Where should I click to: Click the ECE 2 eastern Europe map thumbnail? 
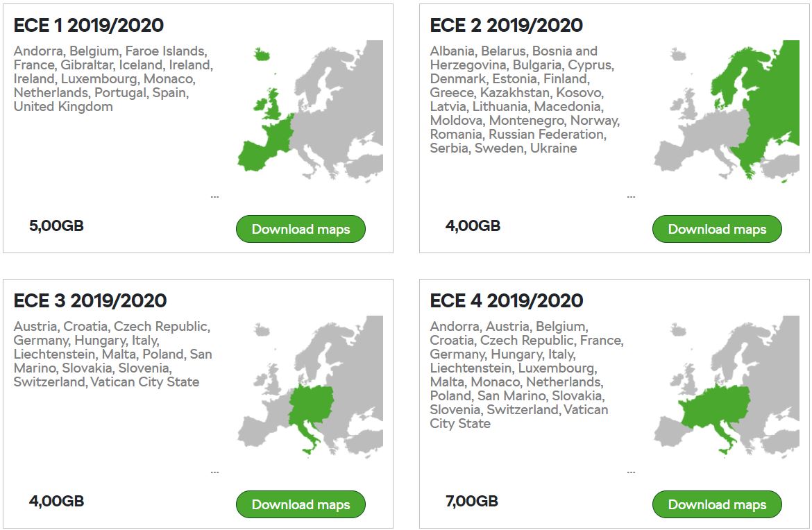point(726,111)
